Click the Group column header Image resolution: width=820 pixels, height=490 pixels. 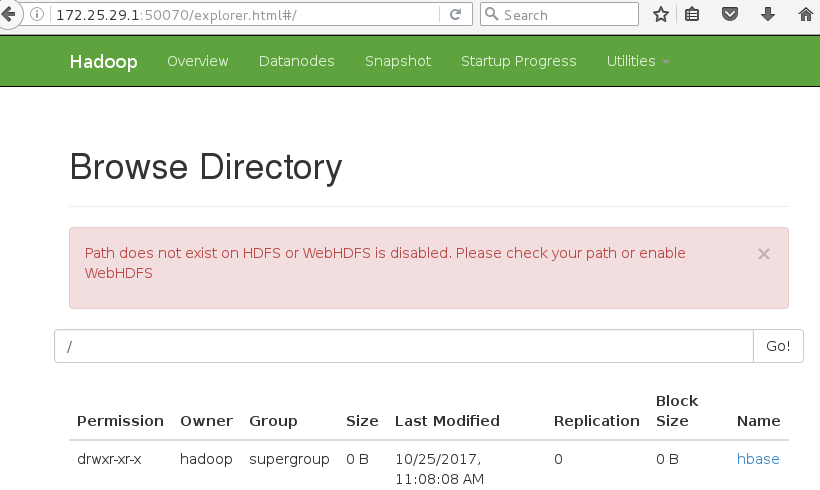pyautogui.click(x=273, y=421)
